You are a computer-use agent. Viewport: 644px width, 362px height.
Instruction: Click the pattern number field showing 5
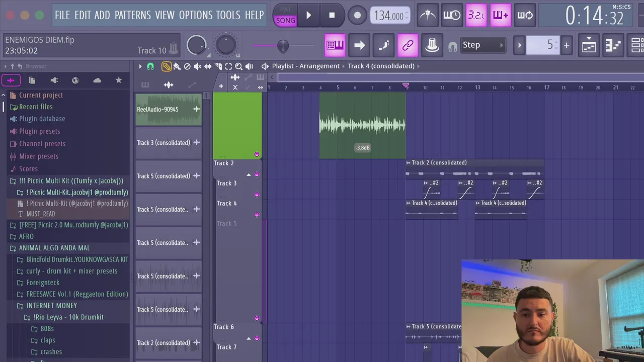click(x=542, y=45)
